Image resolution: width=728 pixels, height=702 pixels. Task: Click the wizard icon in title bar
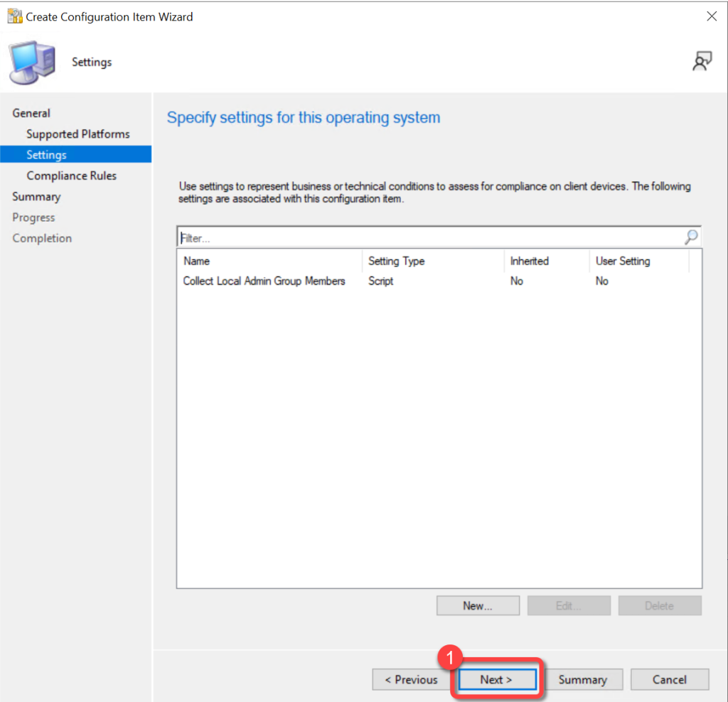point(14,16)
